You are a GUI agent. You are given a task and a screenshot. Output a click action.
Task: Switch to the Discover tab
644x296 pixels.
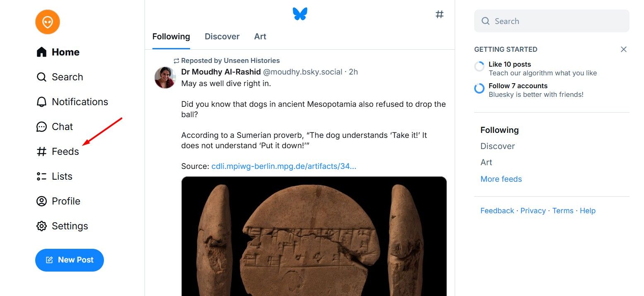coord(222,36)
